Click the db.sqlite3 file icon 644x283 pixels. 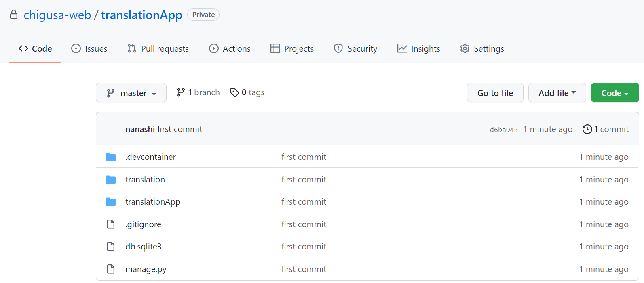click(111, 246)
